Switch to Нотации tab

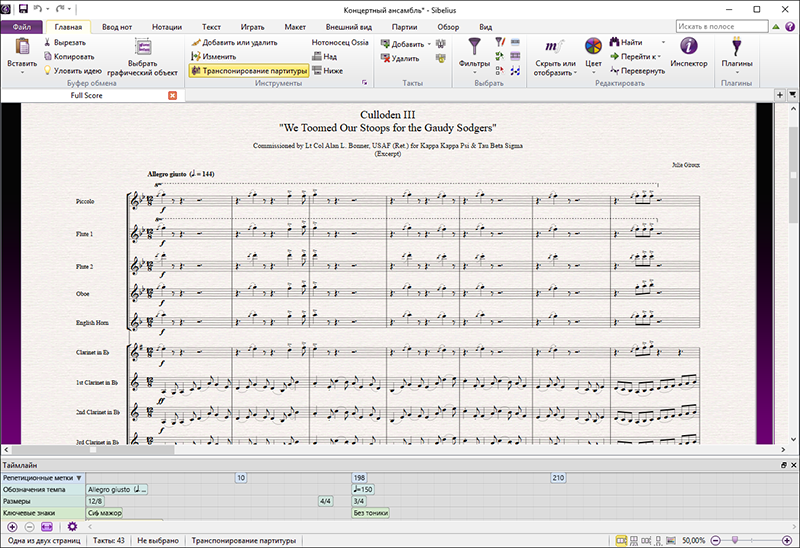pos(167,27)
